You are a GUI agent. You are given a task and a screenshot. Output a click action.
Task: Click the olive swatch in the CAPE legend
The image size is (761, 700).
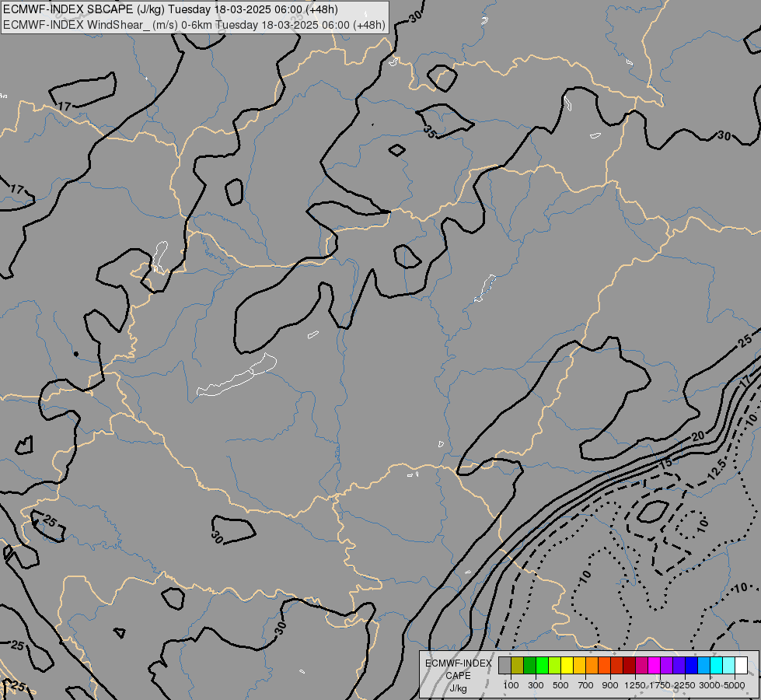click(x=518, y=665)
